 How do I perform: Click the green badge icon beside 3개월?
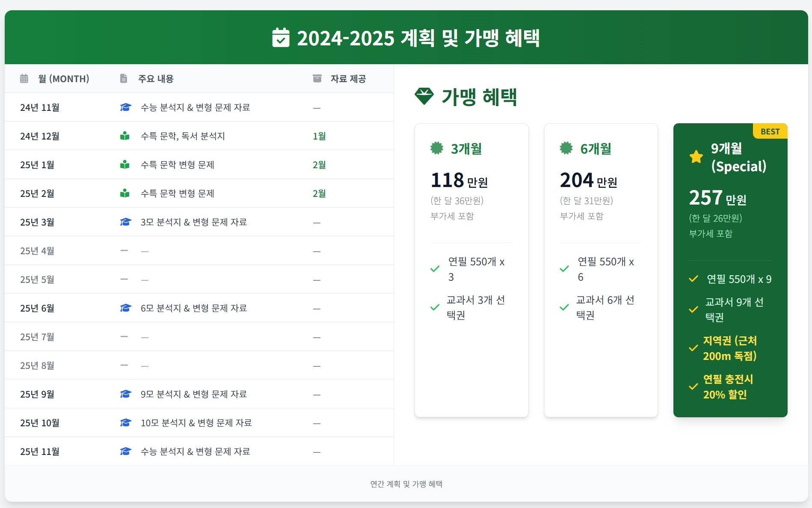click(437, 149)
